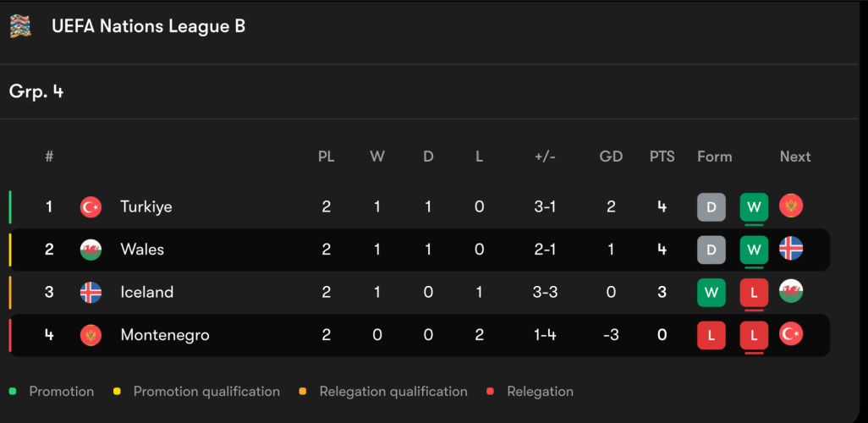Click the Montenegro flag beside team name
Image resolution: width=868 pixels, height=423 pixels.
(91, 335)
